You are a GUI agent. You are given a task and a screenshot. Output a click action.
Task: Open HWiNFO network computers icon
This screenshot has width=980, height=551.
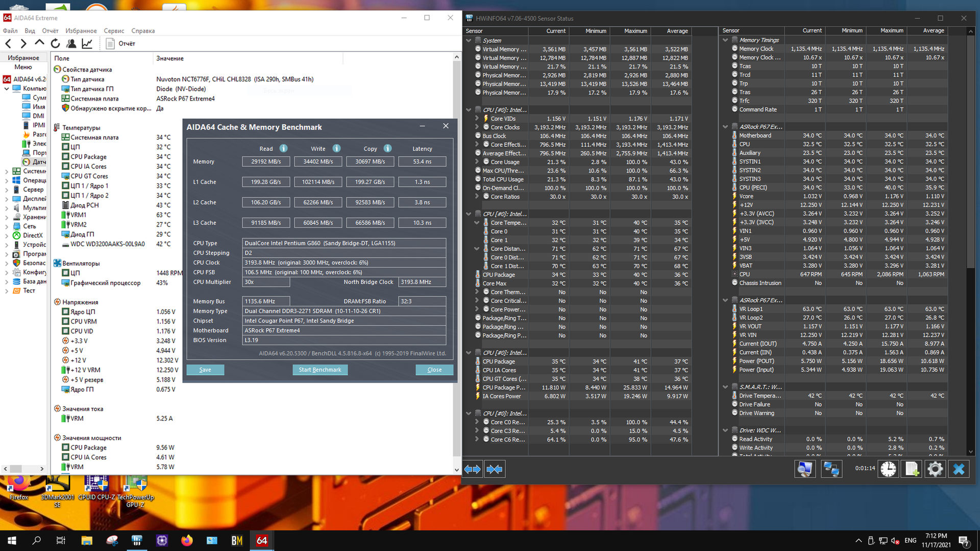click(x=831, y=469)
